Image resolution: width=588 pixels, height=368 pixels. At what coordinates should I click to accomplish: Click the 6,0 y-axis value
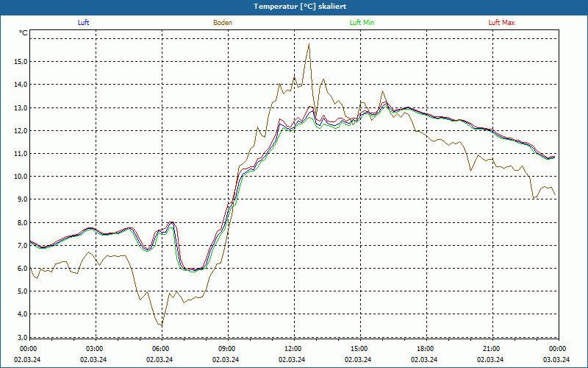click(22, 269)
